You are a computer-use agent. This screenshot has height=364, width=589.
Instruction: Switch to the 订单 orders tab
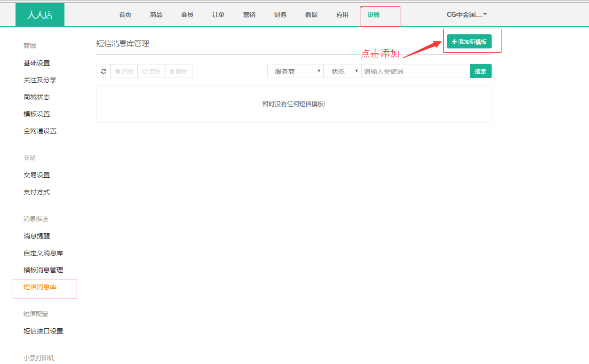pyautogui.click(x=218, y=15)
